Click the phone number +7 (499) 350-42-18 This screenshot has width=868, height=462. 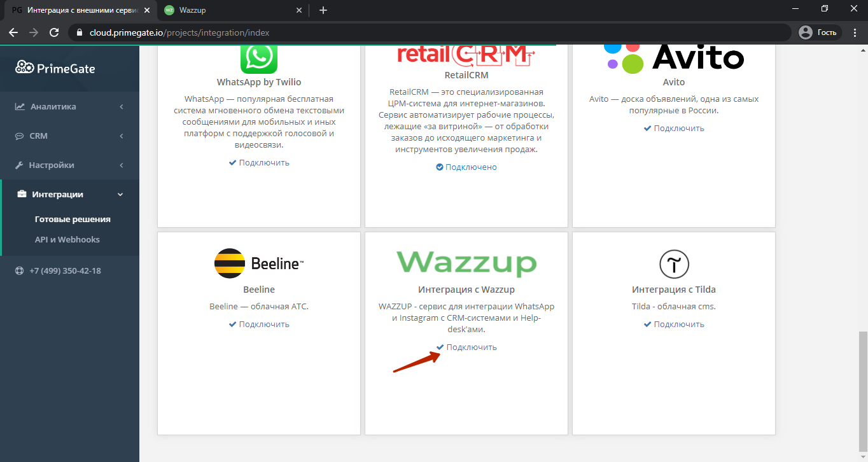(x=65, y=270)
